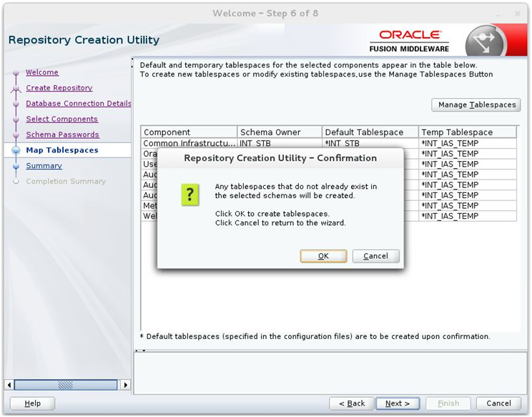Go to the Welcome step link
This screenshot has height=417, width=532.
42,72
